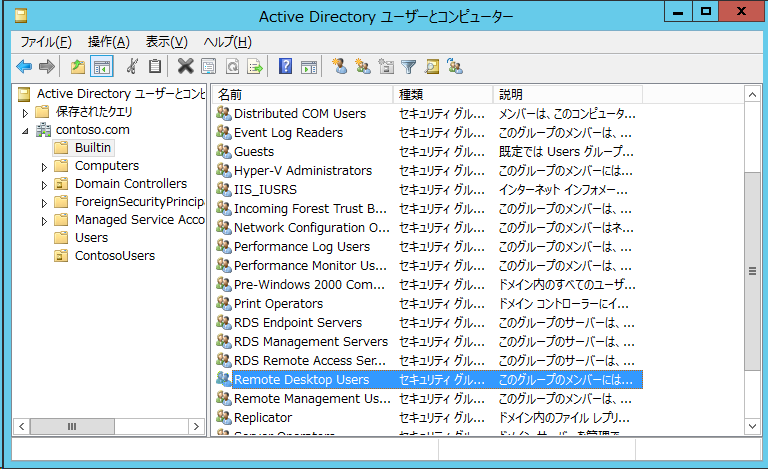Select the ContosoUsers folder in tree

tap(115, 255)
